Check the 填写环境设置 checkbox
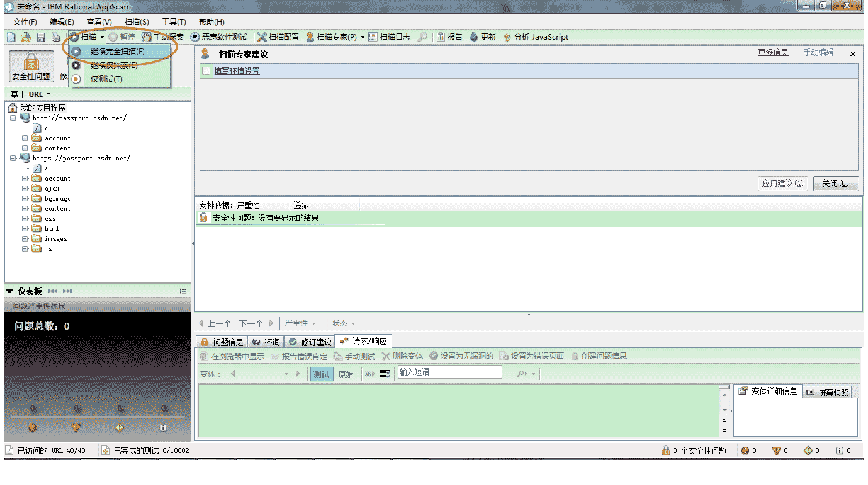 (x=206, y=70)
